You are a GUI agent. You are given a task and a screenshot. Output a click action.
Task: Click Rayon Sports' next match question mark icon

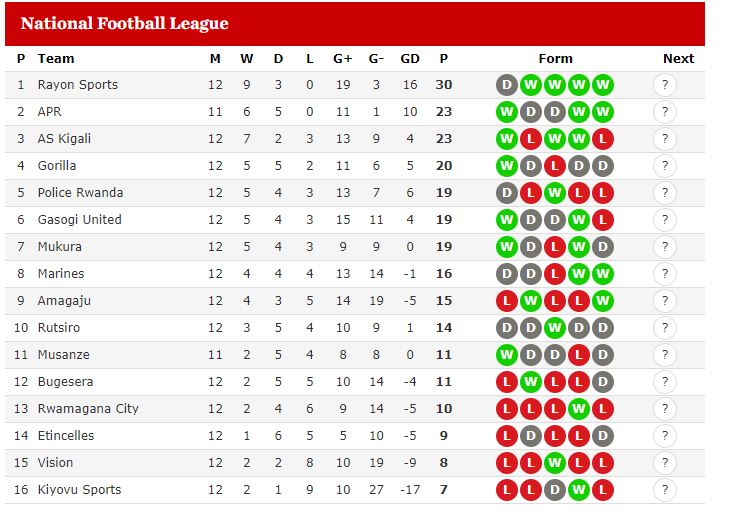[665, 85]
